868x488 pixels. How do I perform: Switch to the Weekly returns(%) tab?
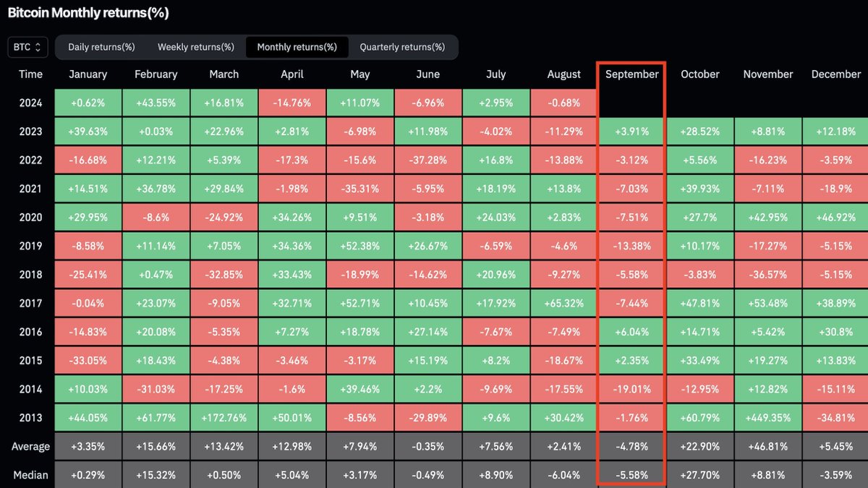tap(195, 46)
